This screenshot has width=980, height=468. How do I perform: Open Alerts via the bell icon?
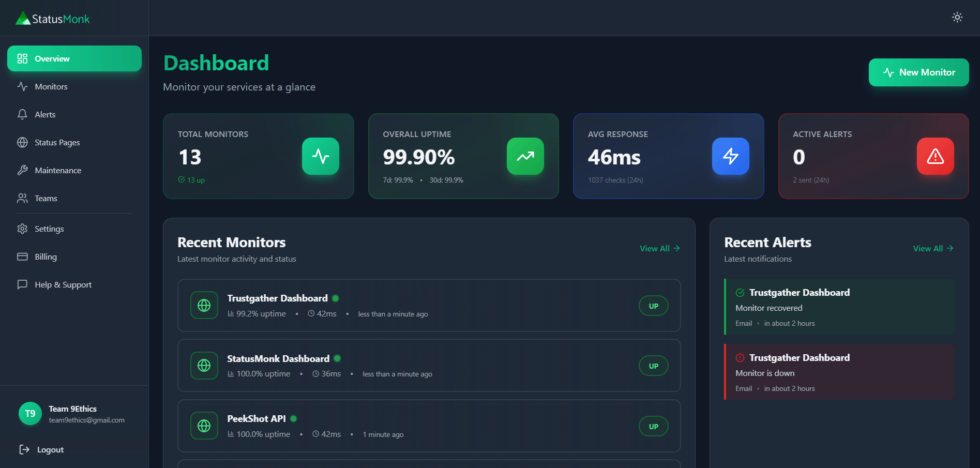(22, 114)
